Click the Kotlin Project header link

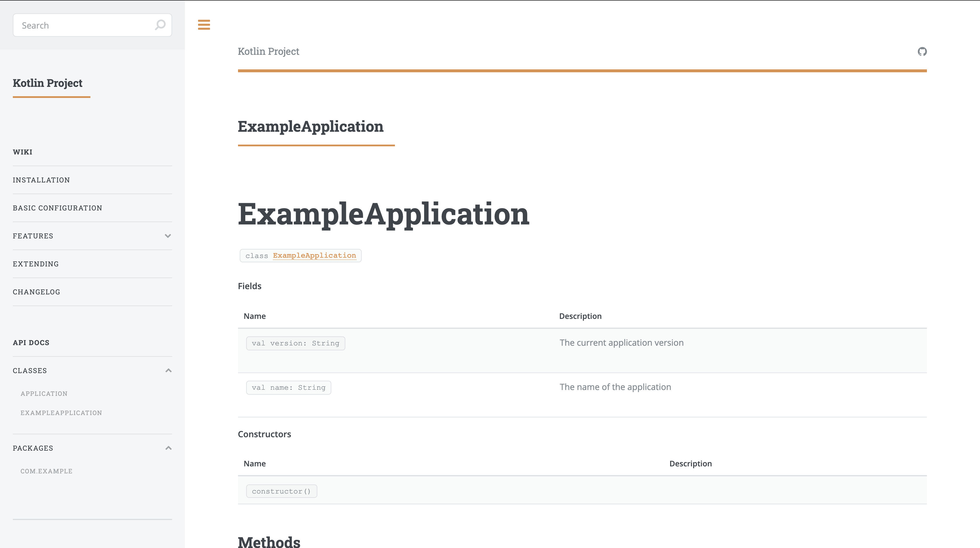pos(269,51)
